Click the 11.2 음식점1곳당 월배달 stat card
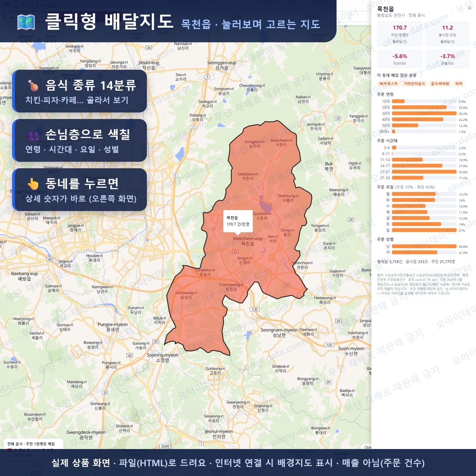This screenshot has height=476, width=476. pyautogui.click(x=448, y=33)
